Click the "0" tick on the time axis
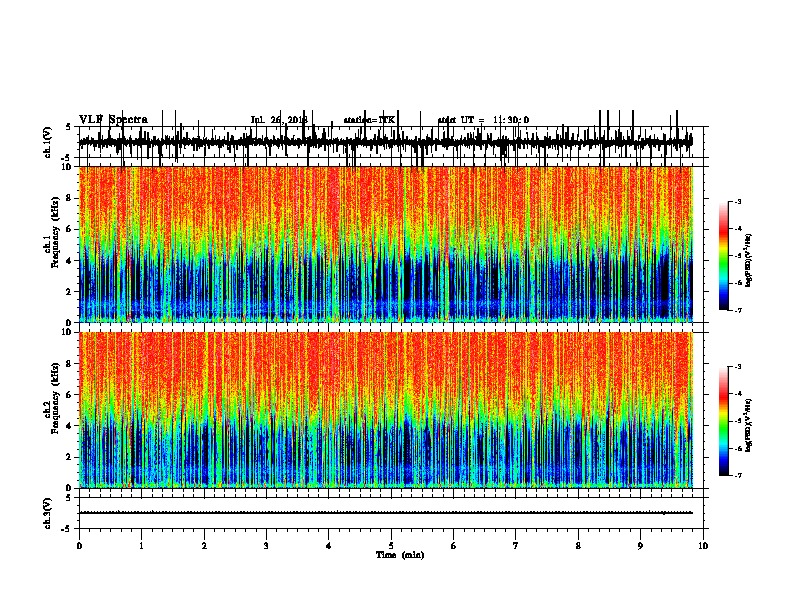The image size is (792, 612). (79, 546)
